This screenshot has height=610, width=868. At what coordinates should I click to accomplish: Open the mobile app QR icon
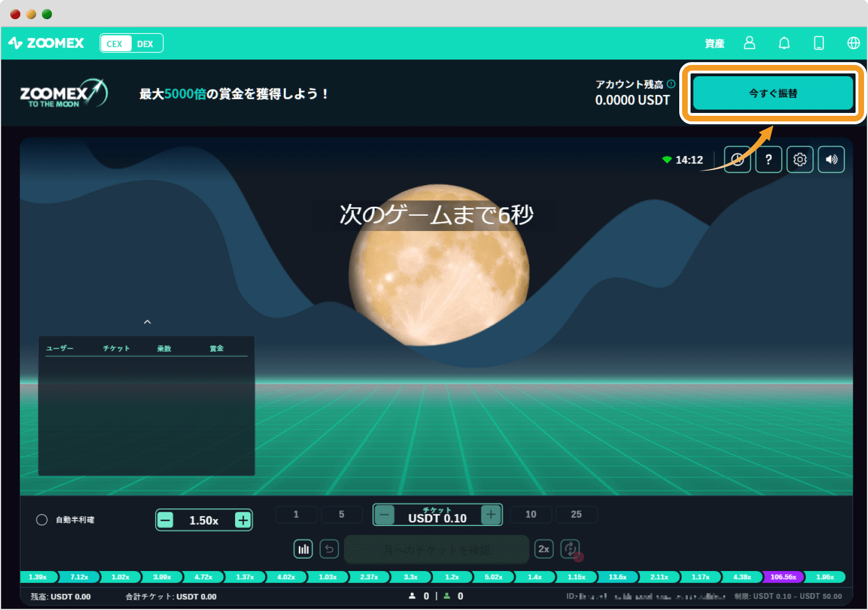coord(819,43)
